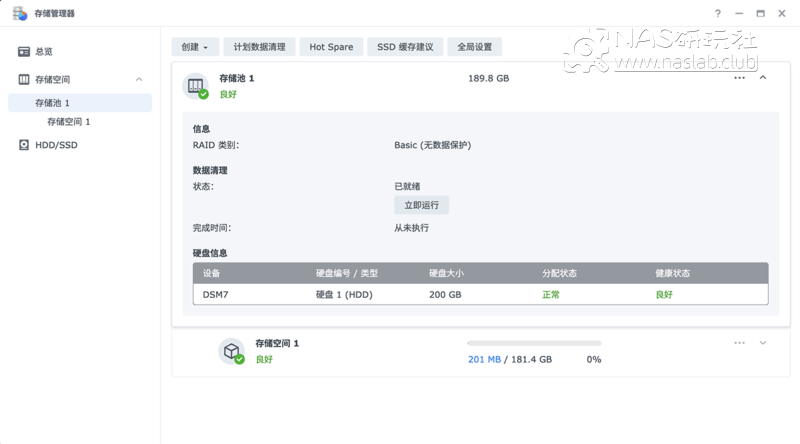Click the 计划数据清理 button

point(259,47)
